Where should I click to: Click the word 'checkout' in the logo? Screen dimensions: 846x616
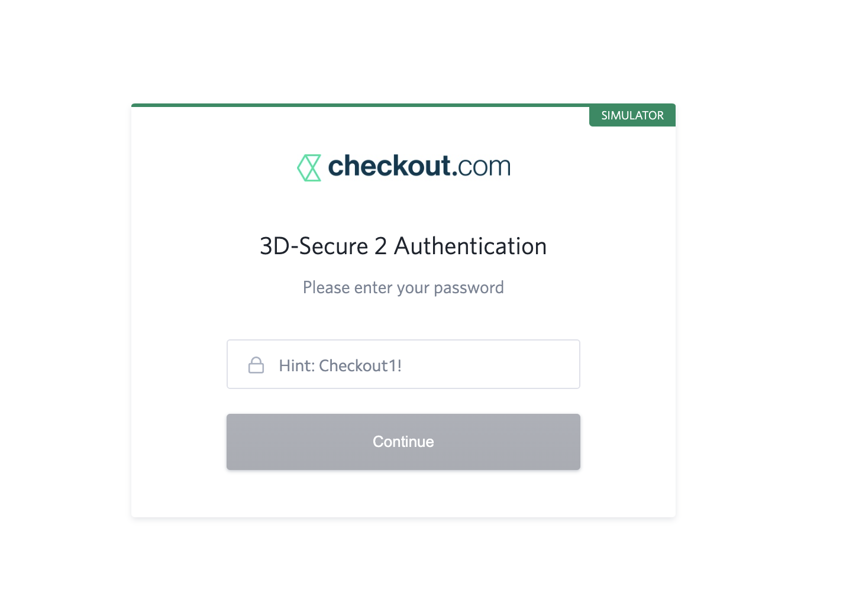point(389,166)
